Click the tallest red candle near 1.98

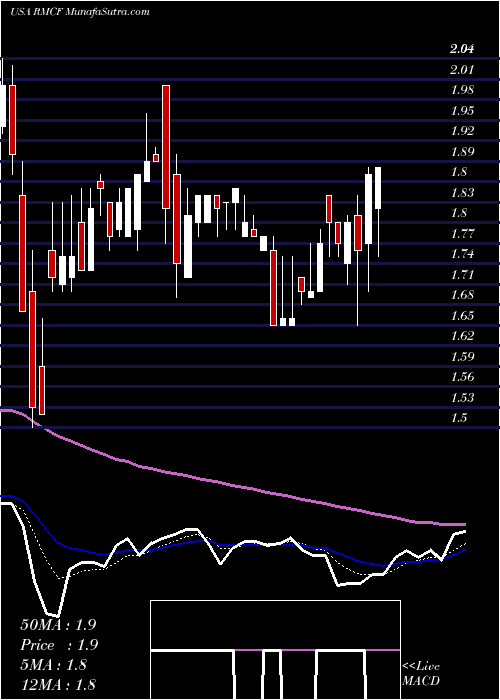pyautogui.click(x=166, y=147)
